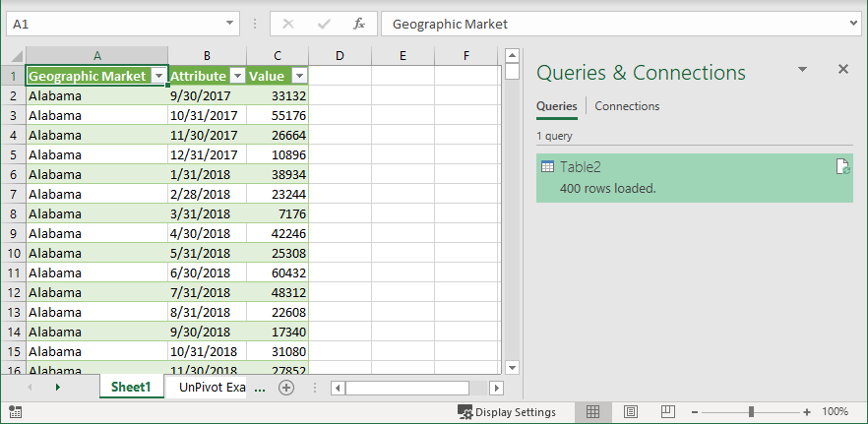Open Geographic Market filter dropdown
The width and height of the screenshot is (868, 424).
158,77
